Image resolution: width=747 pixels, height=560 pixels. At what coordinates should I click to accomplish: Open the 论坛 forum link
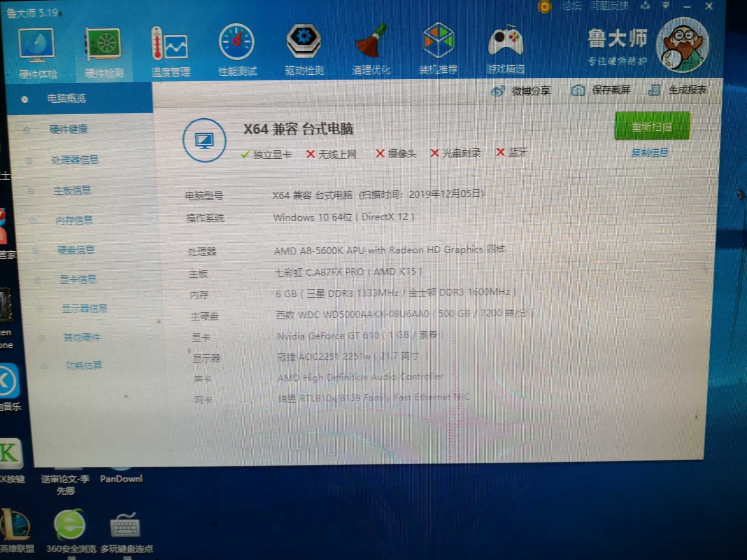pyautogui.click(x=572, y=6)
